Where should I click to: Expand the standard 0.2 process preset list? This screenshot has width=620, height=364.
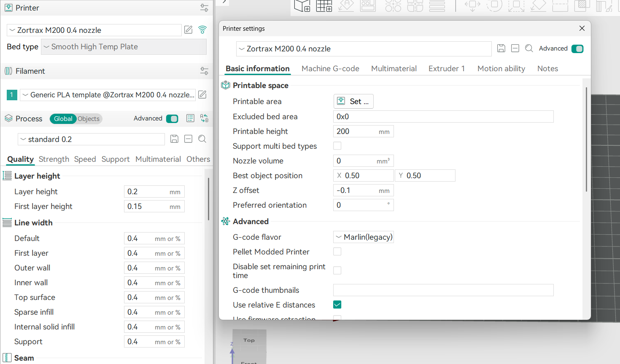coord(91,139)
